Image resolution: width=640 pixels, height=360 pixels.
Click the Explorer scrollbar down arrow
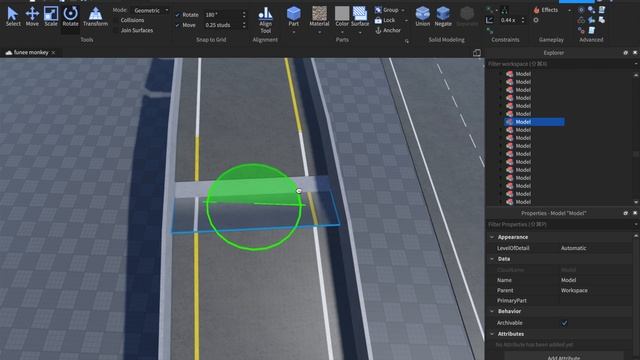[636, 202]
